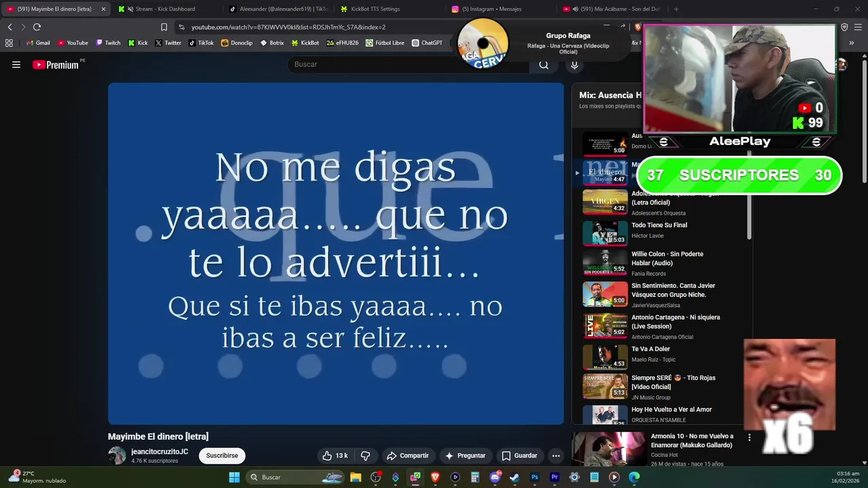Open the Calculator from the taskbar

coord(475,477)
